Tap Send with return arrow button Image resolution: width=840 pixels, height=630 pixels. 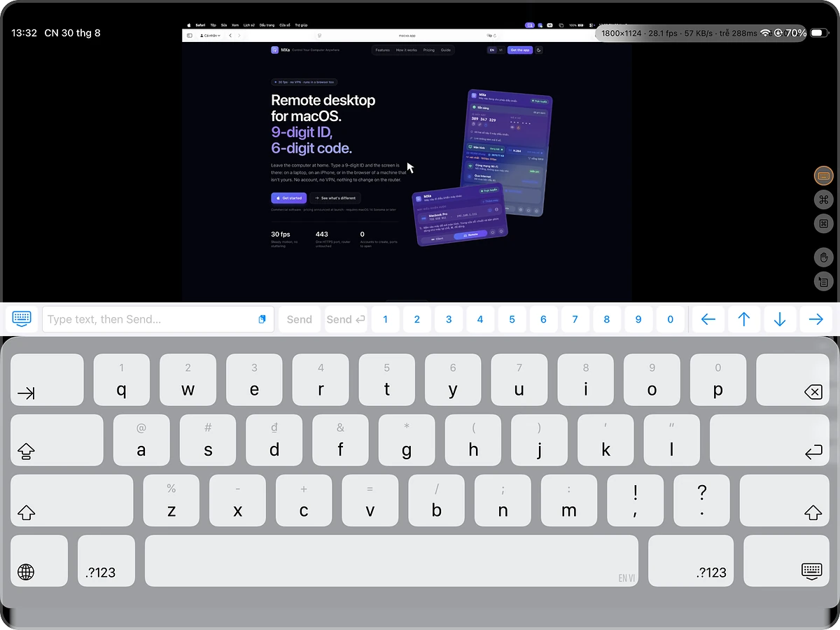(x=346, y=319)
